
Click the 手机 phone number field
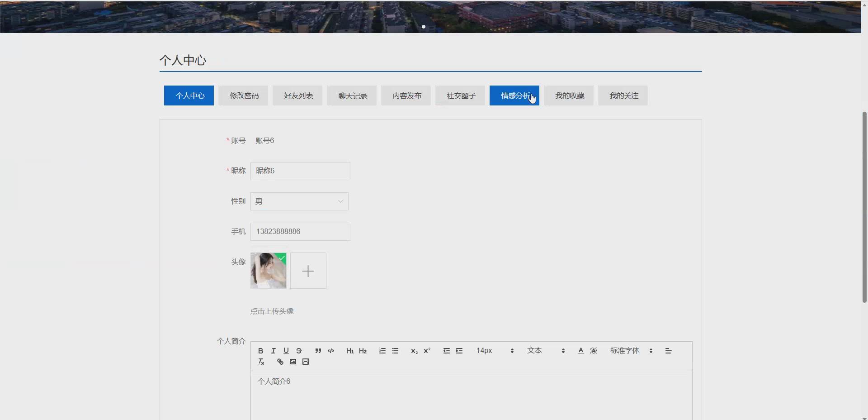(x=300, y=232)
